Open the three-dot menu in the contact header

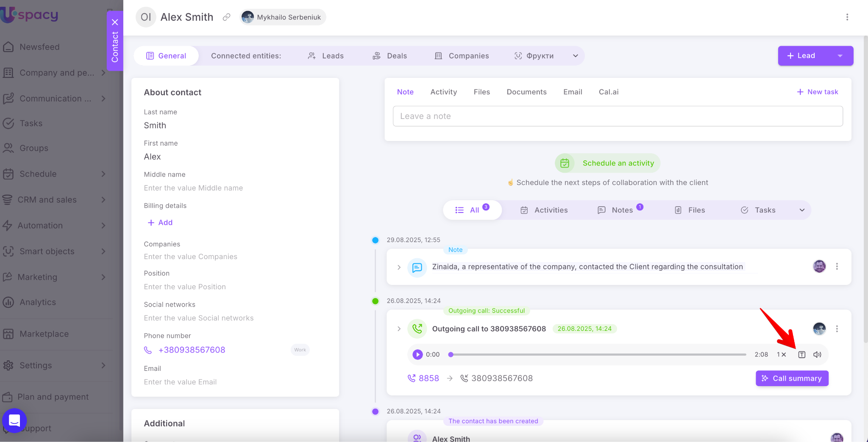click(847, 17)
